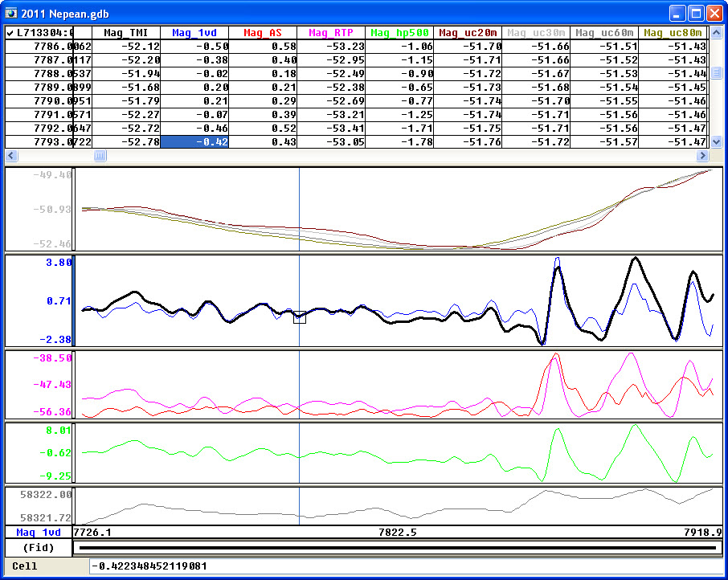Click the square cursor marker on Mag_1vd profile
Viewport: 728px width, 580px height.
click(x=300, y=317)
